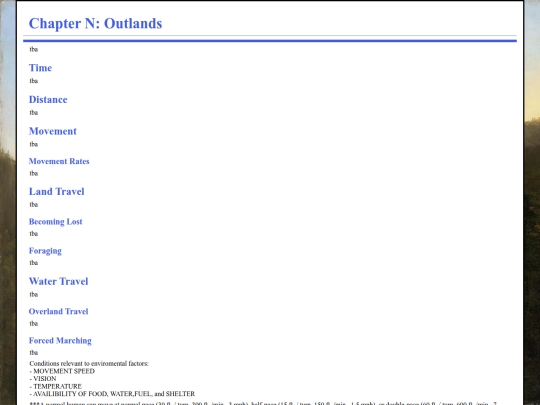
Task: Select the Overland Travel subheading
Action: pyautogui.click(x=59, y=311)
